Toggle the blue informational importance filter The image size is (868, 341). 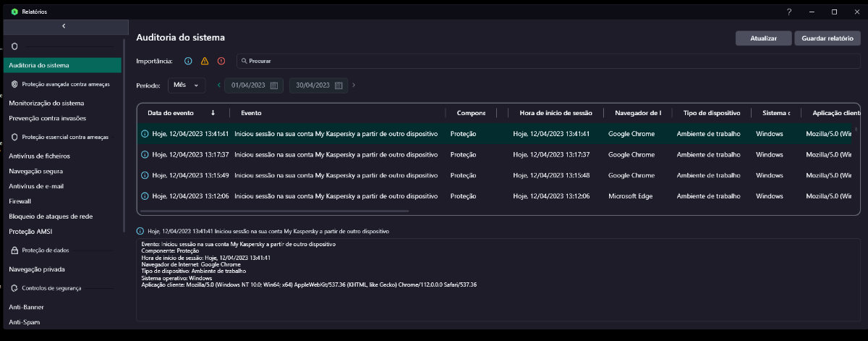point(188,62)
